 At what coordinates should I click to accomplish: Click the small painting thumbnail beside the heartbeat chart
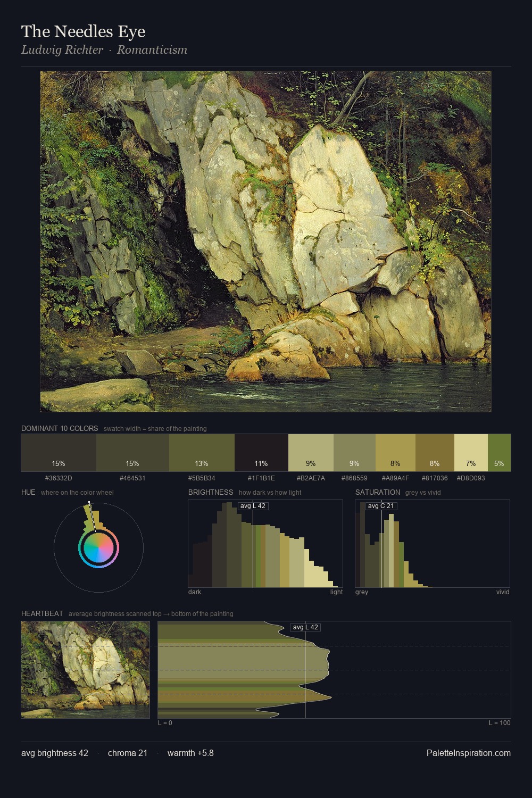coord(86,670)
